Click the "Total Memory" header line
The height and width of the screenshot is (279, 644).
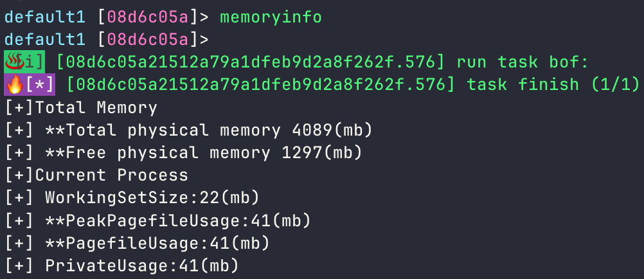(x=81, y=107)
